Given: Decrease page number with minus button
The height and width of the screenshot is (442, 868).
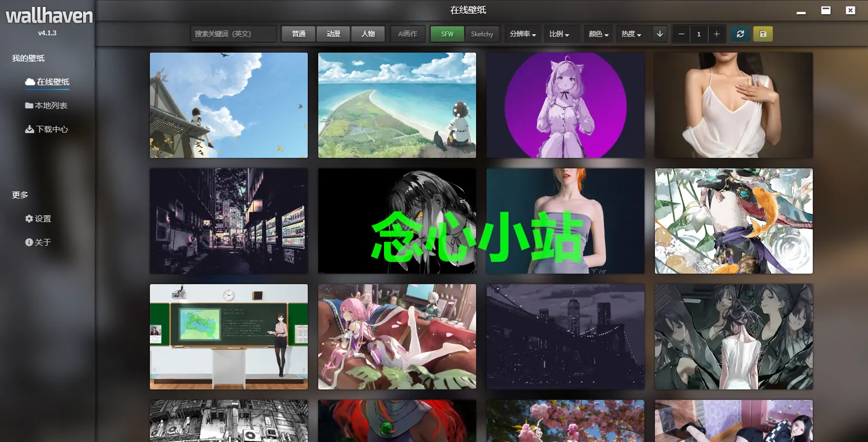Looking at the screenshot, I should pyautogui.click(x=681, y=34).
